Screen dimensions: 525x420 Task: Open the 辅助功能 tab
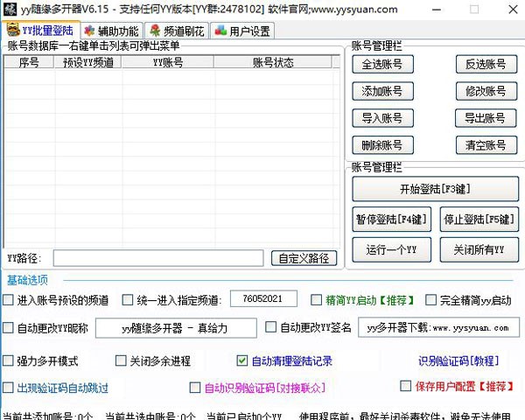pos(112,31)
